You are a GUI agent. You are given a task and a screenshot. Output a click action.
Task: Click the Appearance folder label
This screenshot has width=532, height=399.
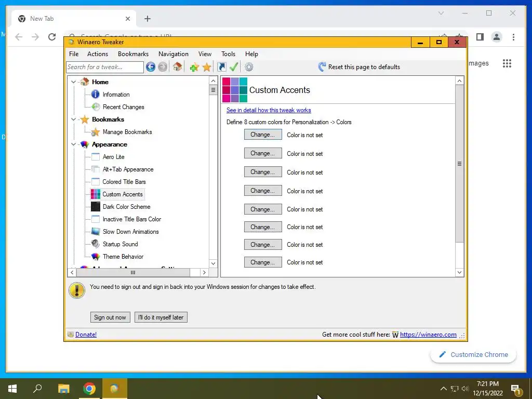tap(109, 144)
